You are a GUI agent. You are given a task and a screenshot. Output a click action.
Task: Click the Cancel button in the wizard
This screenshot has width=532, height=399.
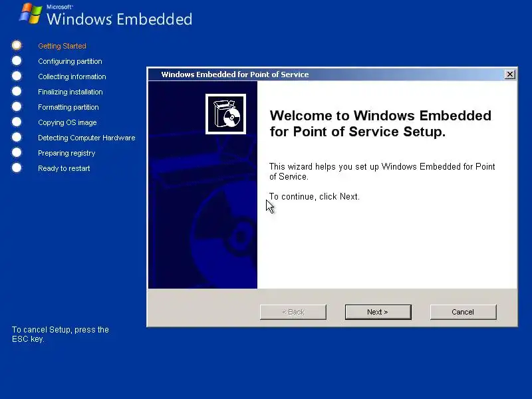(463, 312)
